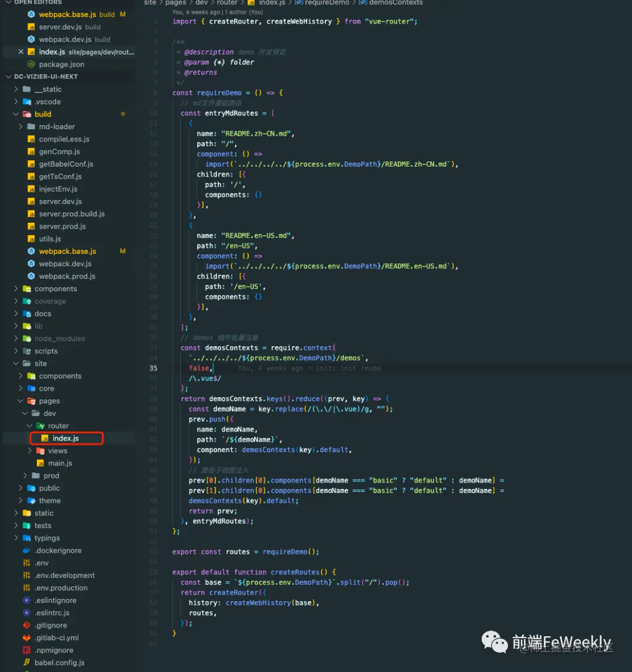Click the compileLess.js file icon
The width and height of the screenshot is (632, 672).
[x=31, y=139]
